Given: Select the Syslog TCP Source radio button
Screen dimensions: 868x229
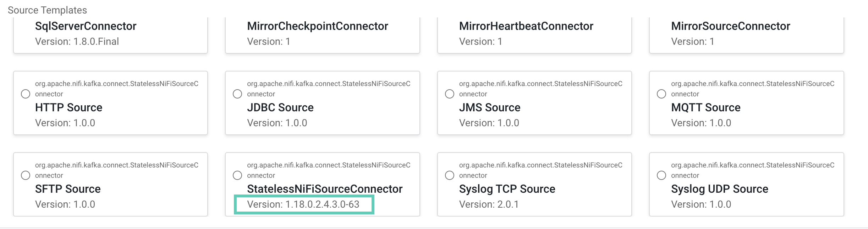Looking at the screenshot, I should 450,175.
